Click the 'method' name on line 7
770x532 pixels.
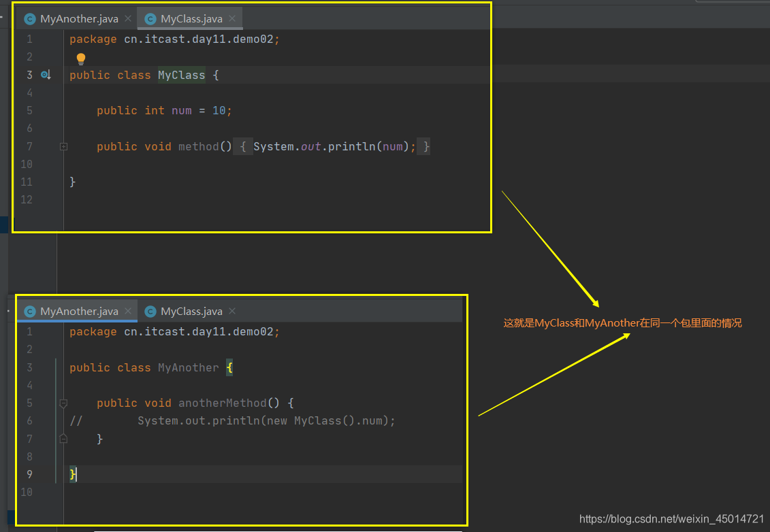pos(198,146)
